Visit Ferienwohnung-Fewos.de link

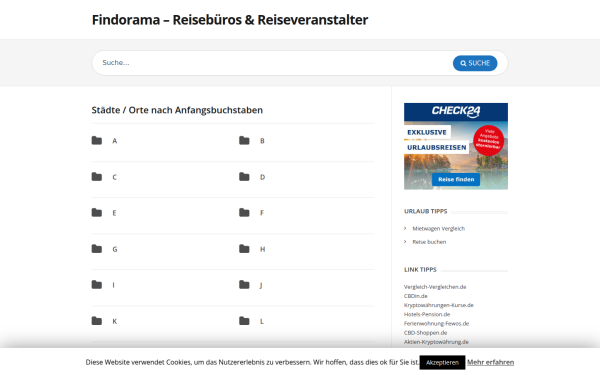[437, 323]
